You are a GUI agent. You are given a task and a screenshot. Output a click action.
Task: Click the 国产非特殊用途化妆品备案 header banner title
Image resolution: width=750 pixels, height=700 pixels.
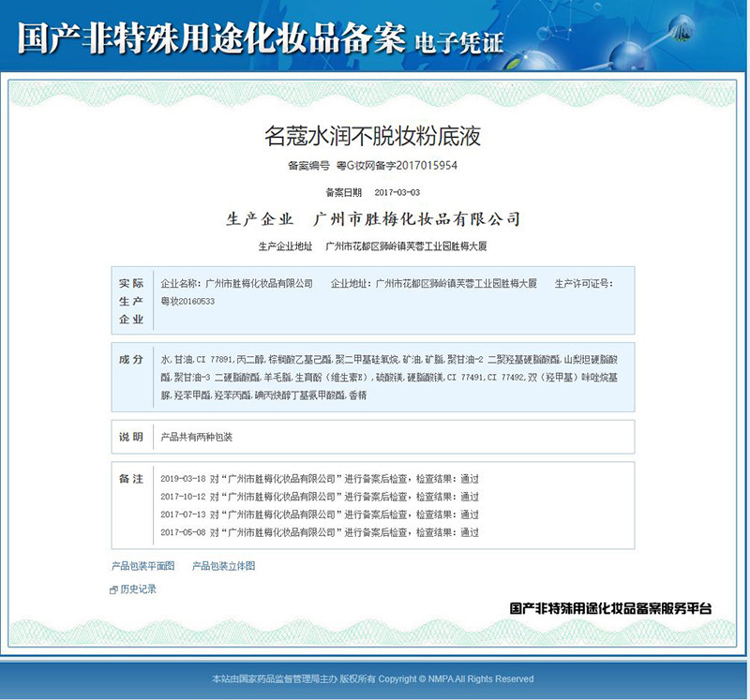[x=212, y=38]
